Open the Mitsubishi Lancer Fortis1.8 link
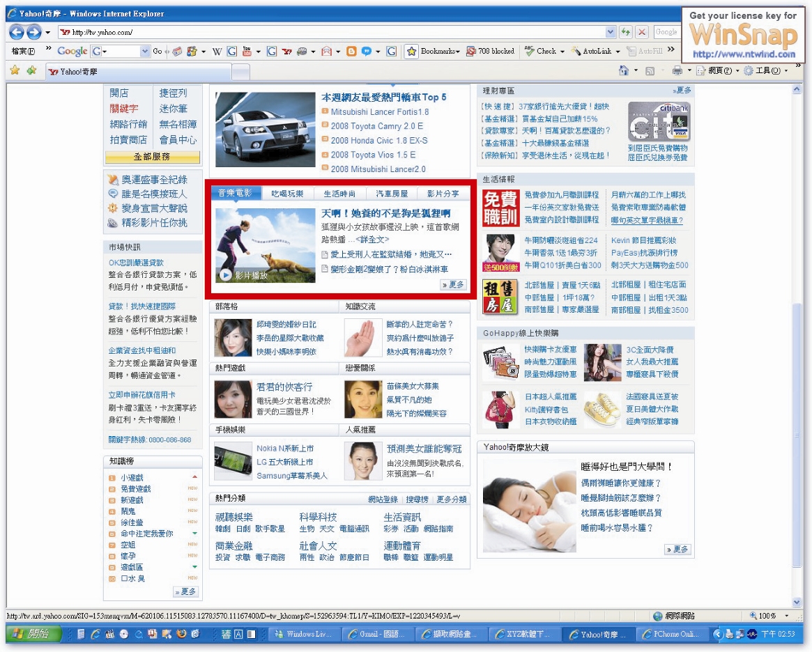The image size is (812, 652). click(x=380, y=111)
